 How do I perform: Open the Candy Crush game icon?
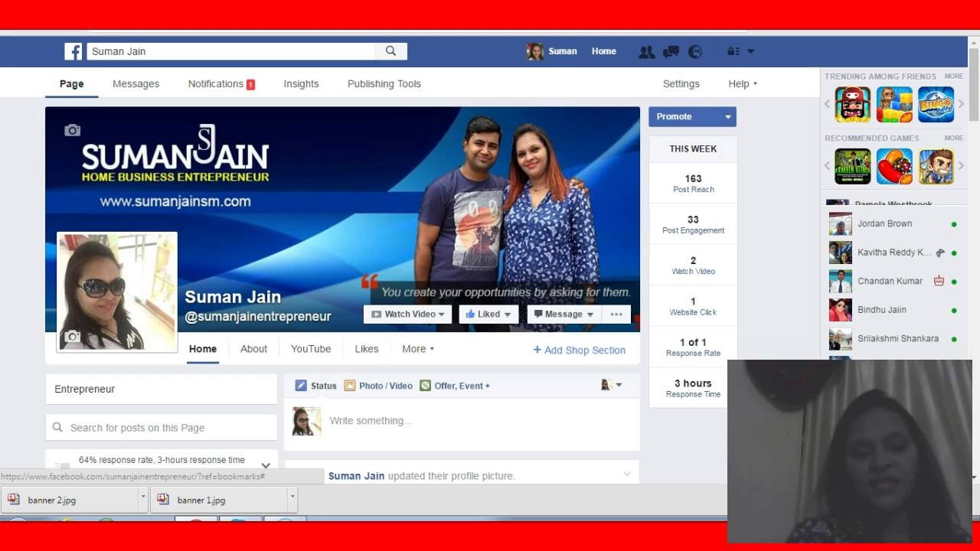click(x=894, y=166)
